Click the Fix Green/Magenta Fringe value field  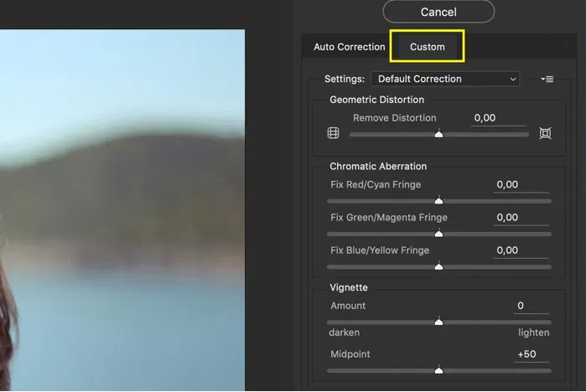coord(508,217)
